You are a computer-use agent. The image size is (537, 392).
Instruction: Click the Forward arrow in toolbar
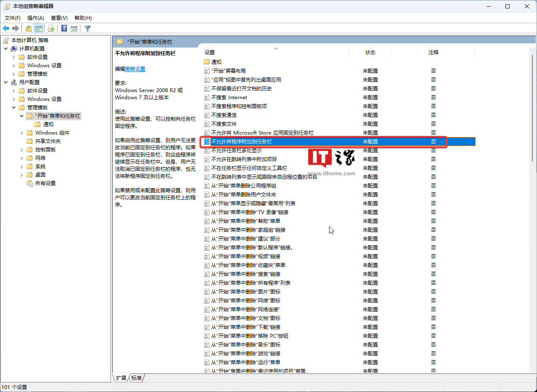[16, 29]
